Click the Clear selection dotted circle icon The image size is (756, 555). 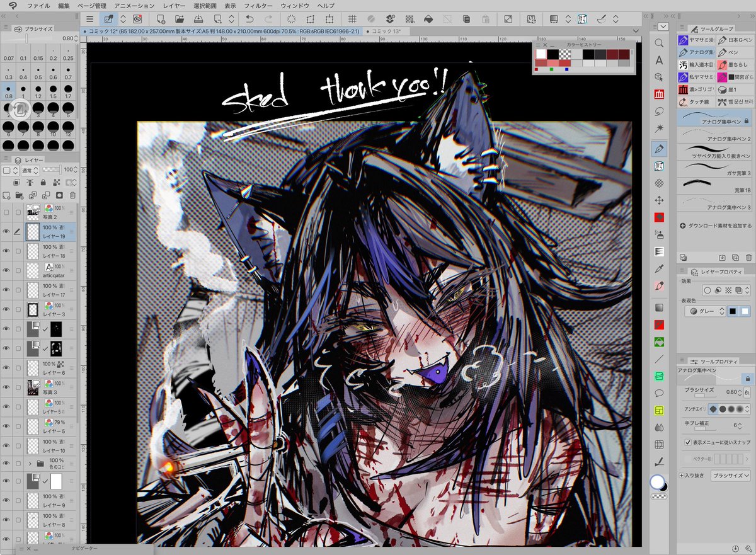click(x=291, y=19)
